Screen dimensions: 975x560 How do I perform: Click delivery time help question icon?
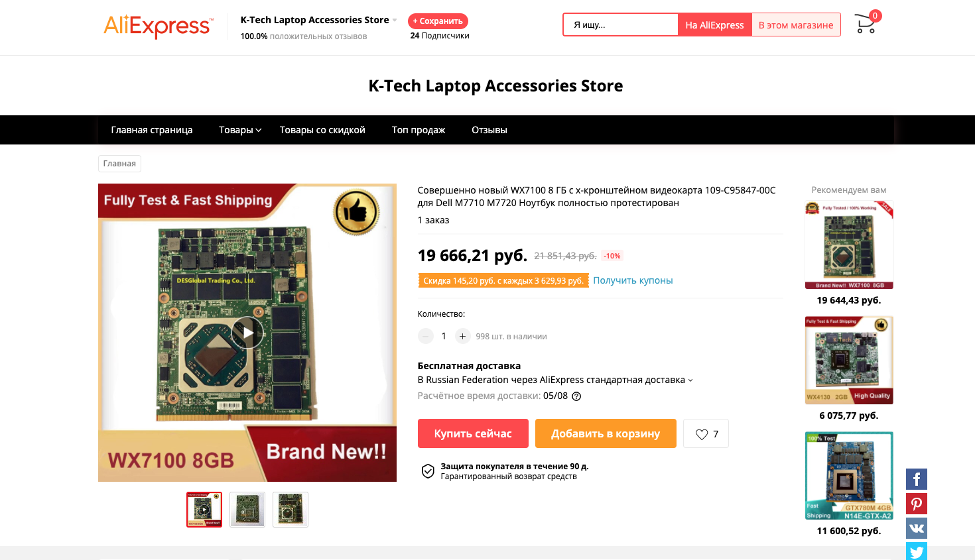576,396
